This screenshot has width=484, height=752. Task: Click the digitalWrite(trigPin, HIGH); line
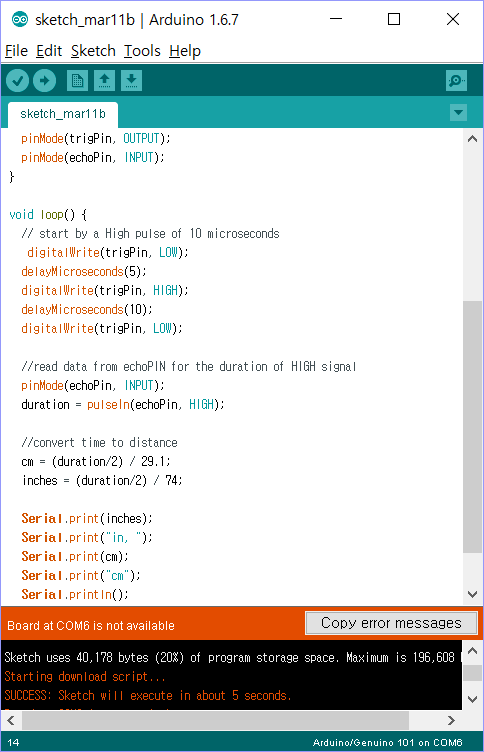pyautogui.click(x=105, y=291)
